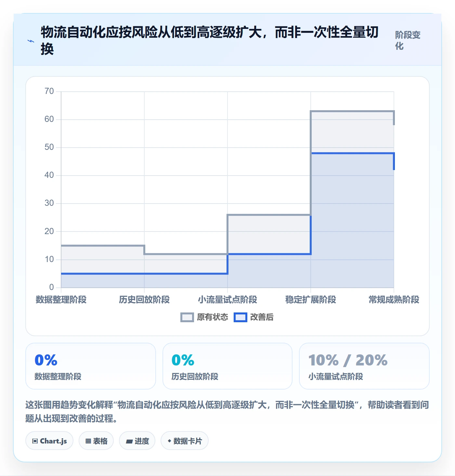
Task: Click the 历史回放阶段 x-axis label
Action: (x=144, y=299)
